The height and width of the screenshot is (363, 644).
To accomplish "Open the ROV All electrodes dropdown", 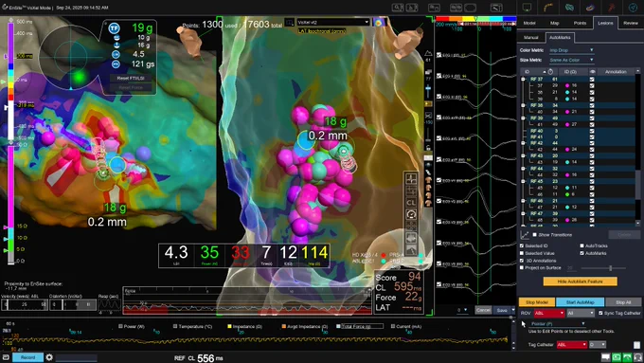I will 581,314.
